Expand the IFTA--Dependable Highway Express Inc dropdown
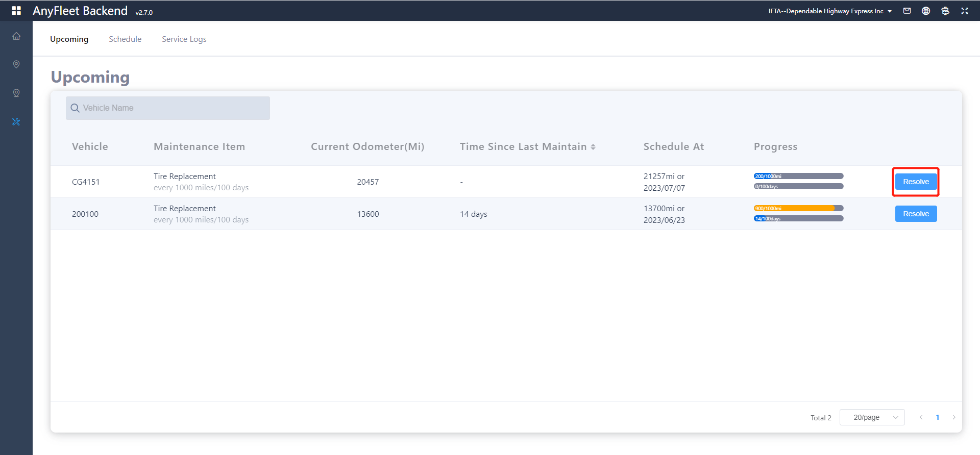The width and height of the screenshot is (980, 455). (830, 11)
